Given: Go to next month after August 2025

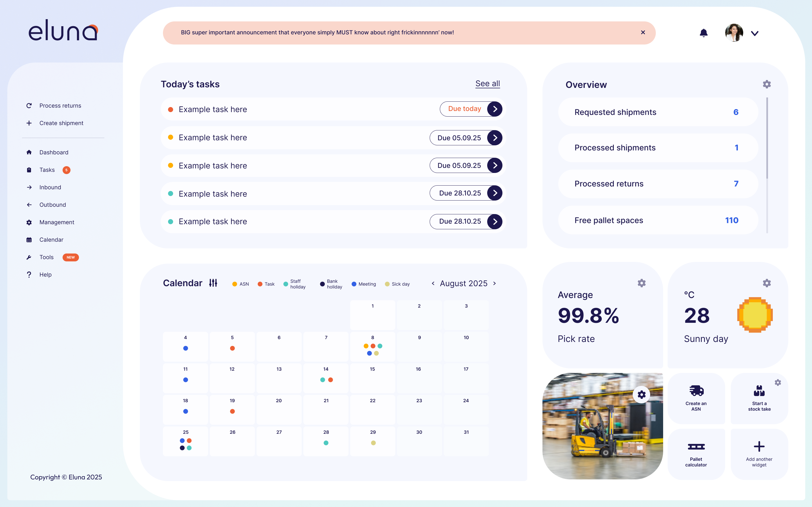Looking at the screenshot, I should [x=495, y=283].
